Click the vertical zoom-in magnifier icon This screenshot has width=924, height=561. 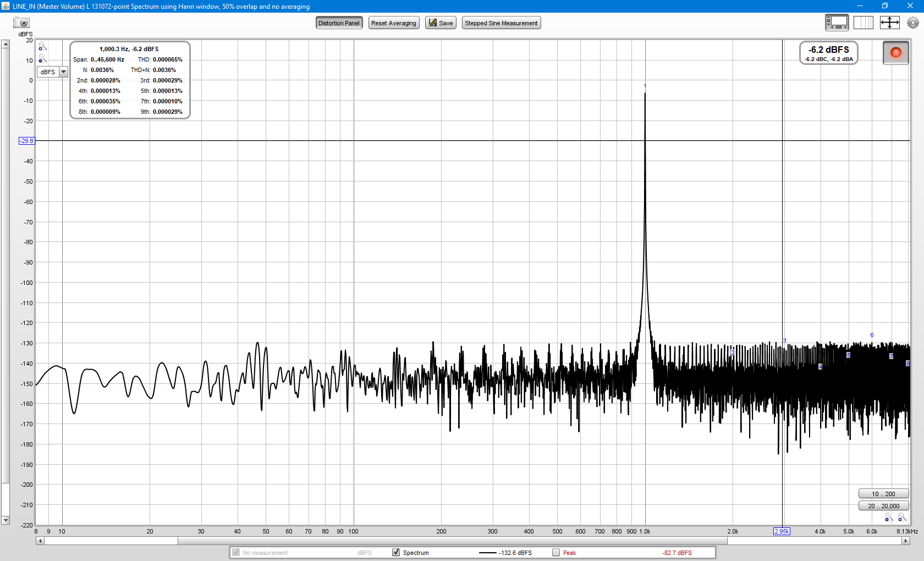(42, 47)
